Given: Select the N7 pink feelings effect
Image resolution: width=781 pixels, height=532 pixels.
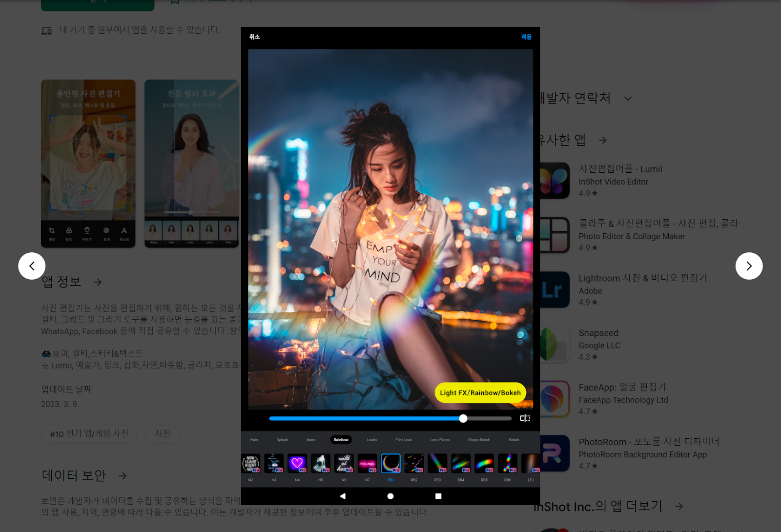Looking at the screenshot, I should tap(368, 463).
